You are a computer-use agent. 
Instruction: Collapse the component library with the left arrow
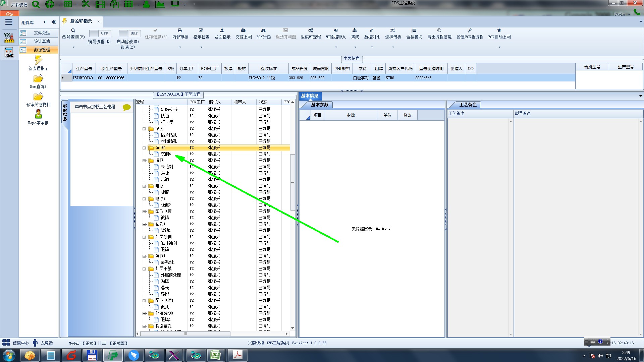point(44,22)
